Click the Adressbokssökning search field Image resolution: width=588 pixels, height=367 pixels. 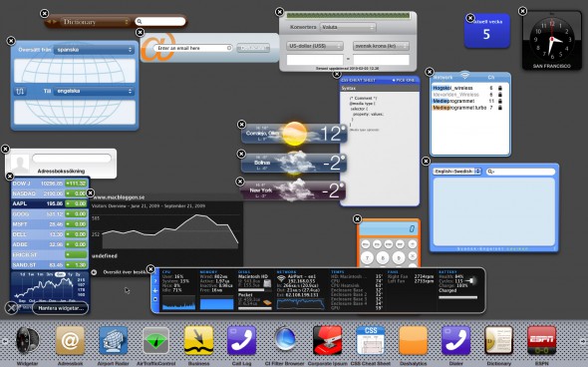[72, 159]
